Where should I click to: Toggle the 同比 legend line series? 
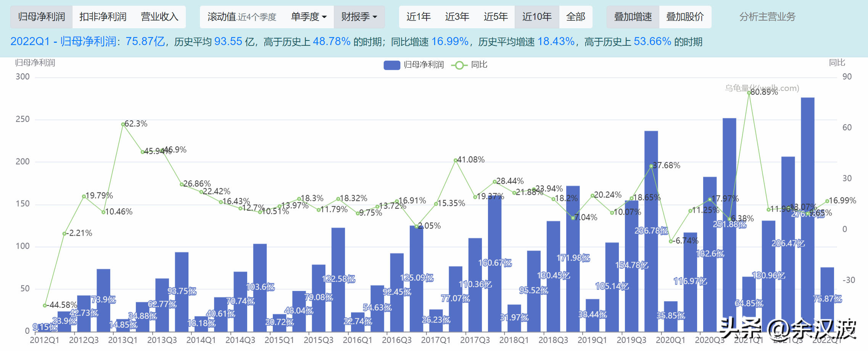tap(459, 65)
